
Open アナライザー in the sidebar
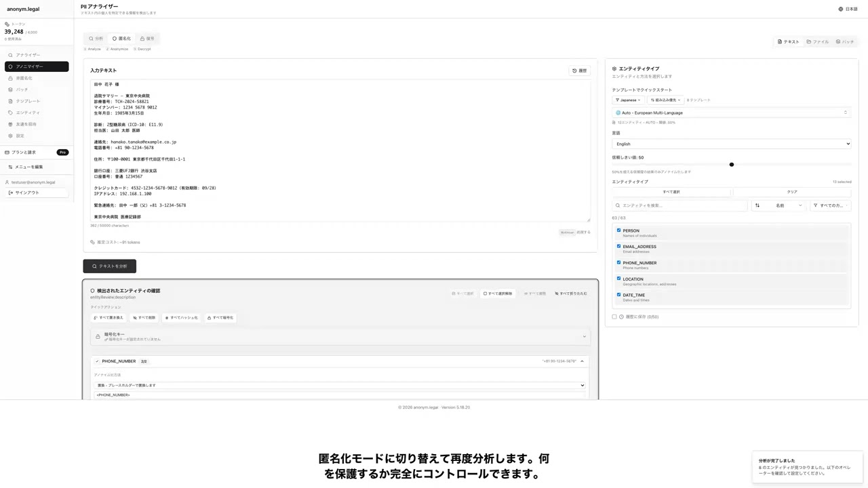point(37,55)
